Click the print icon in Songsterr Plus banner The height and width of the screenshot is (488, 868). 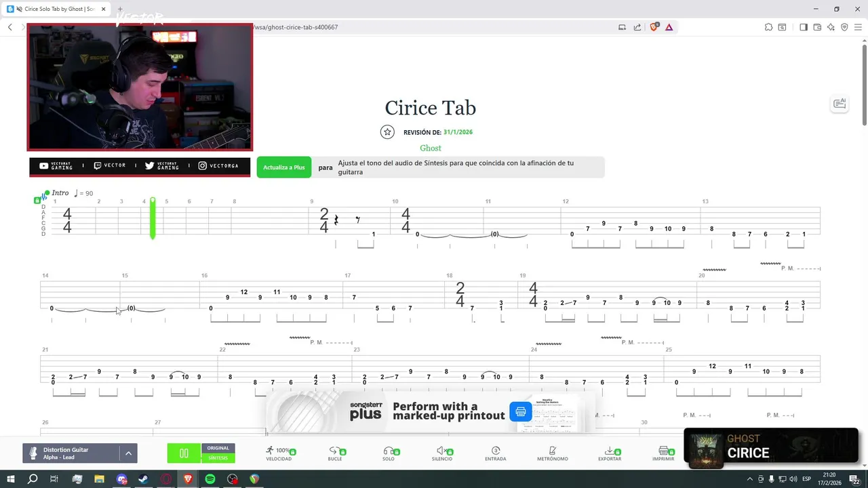[x=521, y=411]
